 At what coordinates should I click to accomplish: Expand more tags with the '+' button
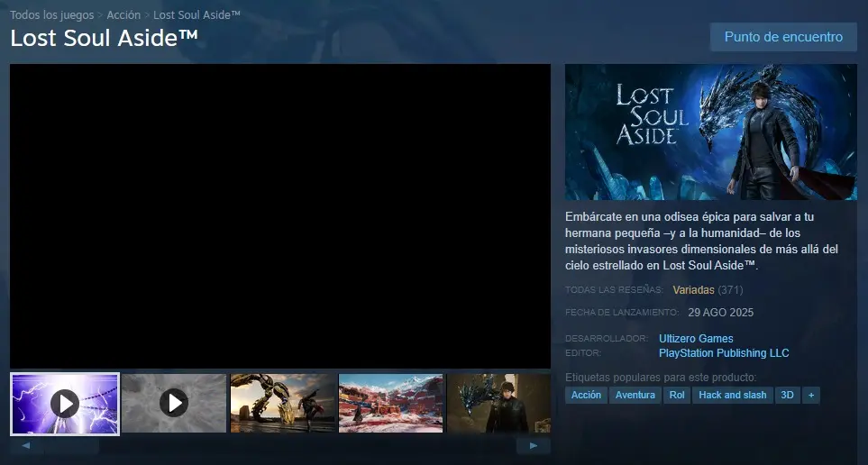click(811, 395)
